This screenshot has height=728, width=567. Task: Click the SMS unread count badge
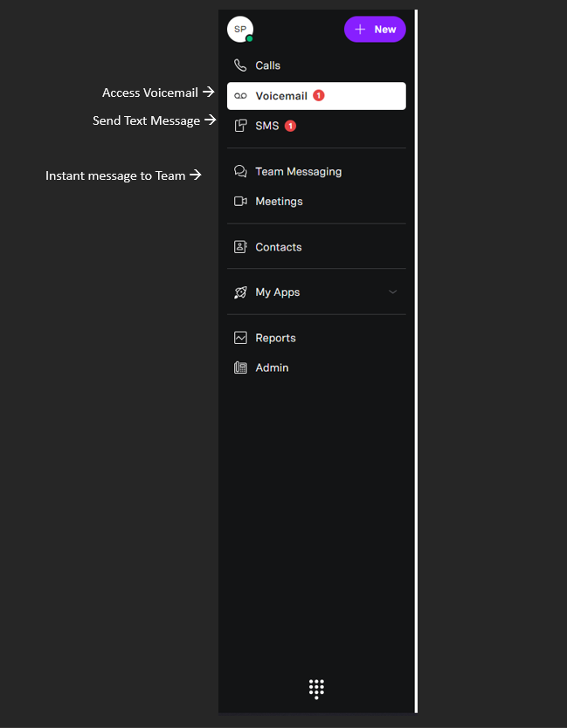point(290,126)
